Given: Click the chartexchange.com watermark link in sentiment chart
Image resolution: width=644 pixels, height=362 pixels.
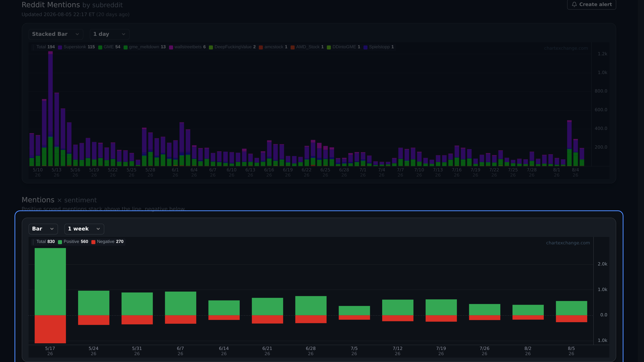Looking at the screenshot, I should (568, 243).
